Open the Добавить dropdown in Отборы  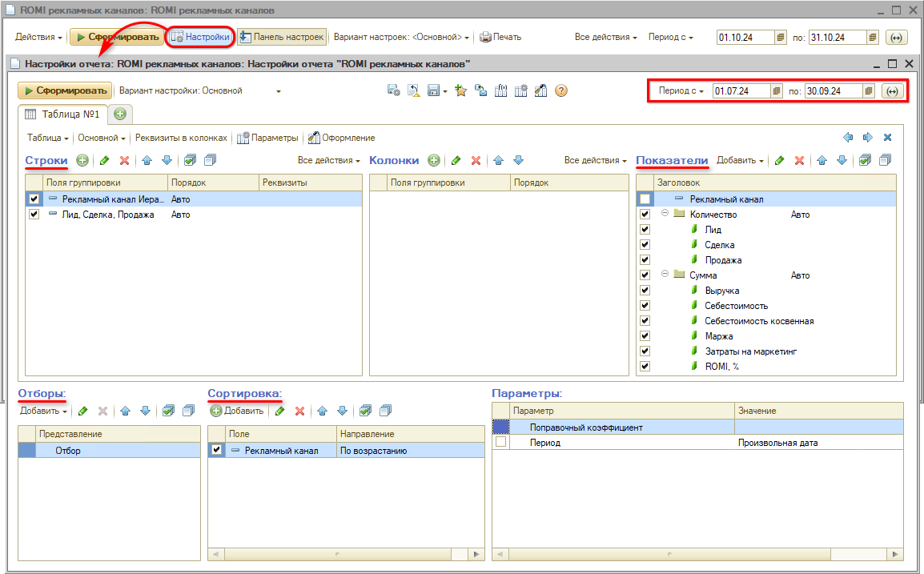pyautogui.click(x=43, y=411)
